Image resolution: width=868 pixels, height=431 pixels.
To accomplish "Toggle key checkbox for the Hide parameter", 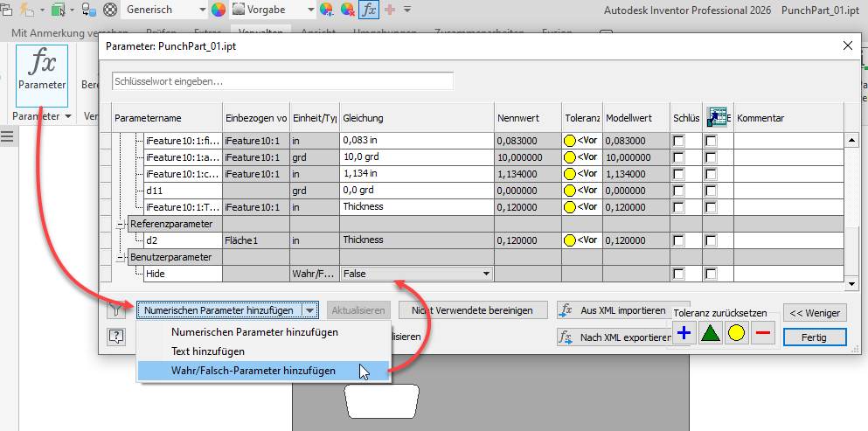I will [678, 274].
